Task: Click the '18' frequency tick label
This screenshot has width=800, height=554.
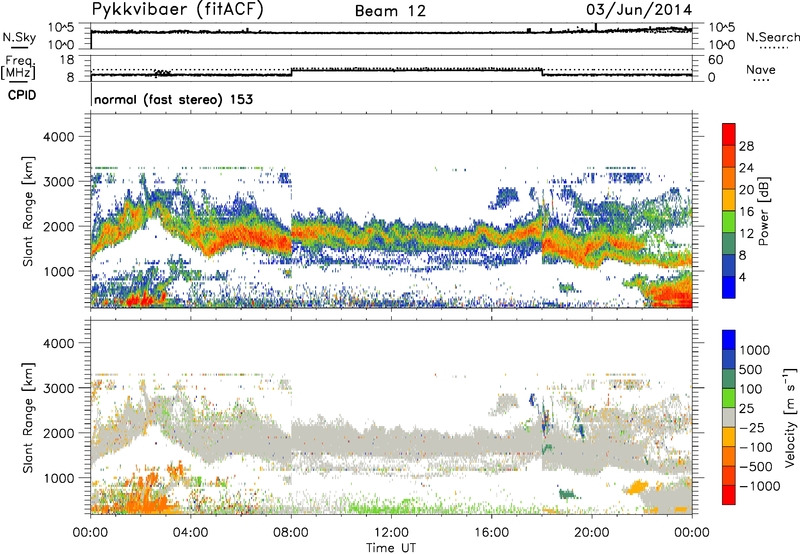Action: click(x=66, y=60)
